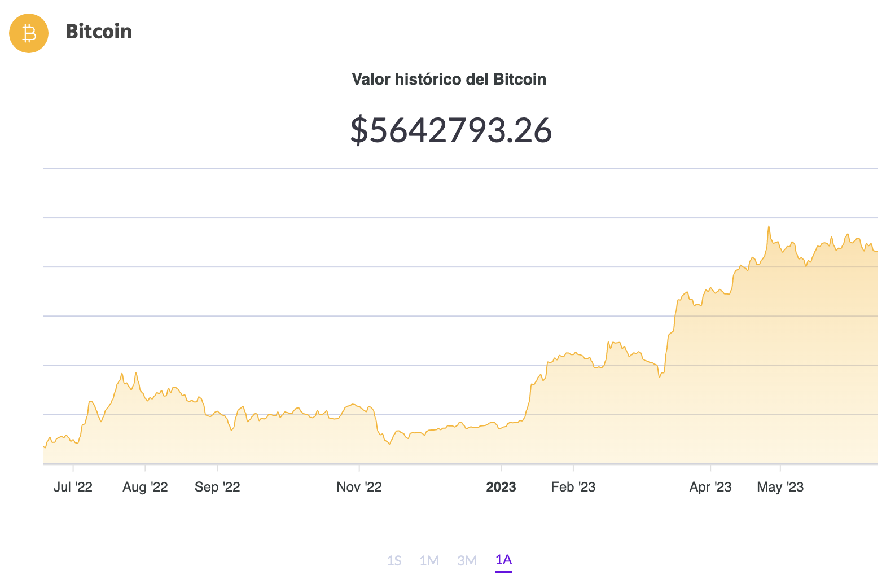Select the 1S time range option
This screenshot has width=895, height=588.
click(396, 560)
